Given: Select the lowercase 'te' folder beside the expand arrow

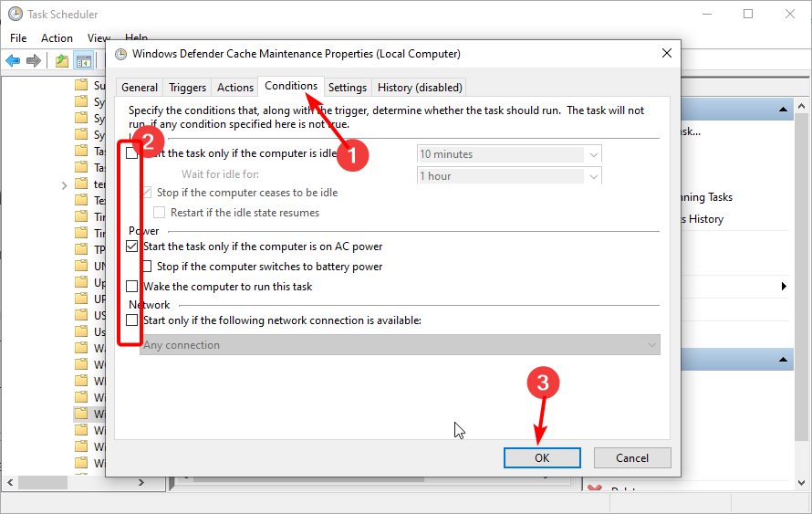Looking at the screenshot, I should point(89,184).
